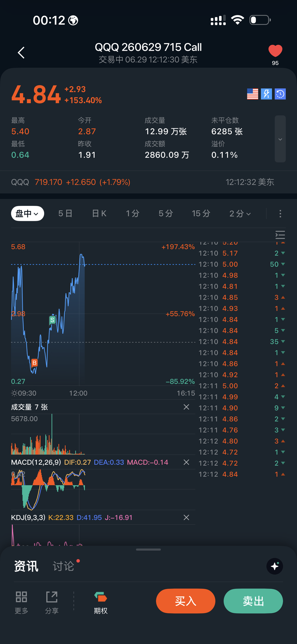The height and width of the screenshot is (644, 297).
Task: Tap the 成交量 12.99 万张 value
Action: [166, 132]
